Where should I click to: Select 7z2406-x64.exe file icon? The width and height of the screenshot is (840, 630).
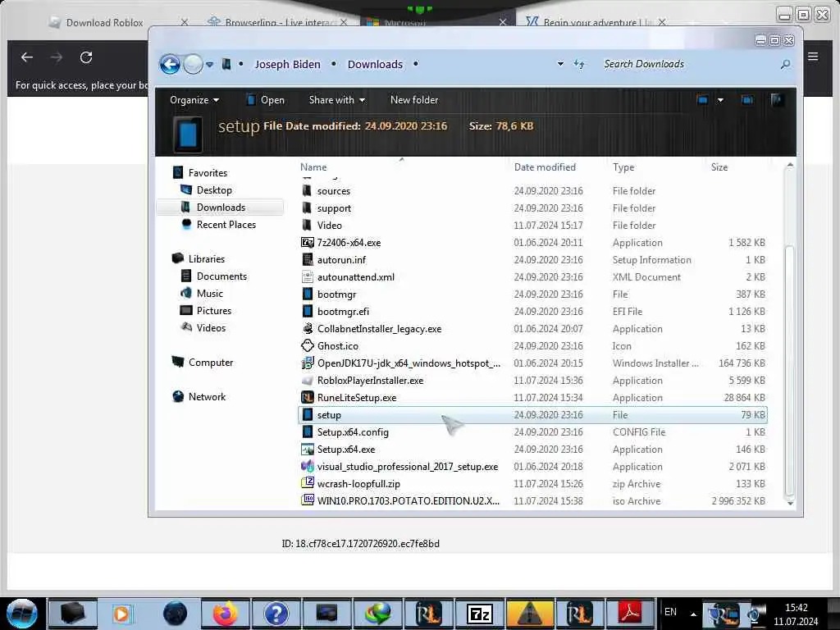point(307,243)
